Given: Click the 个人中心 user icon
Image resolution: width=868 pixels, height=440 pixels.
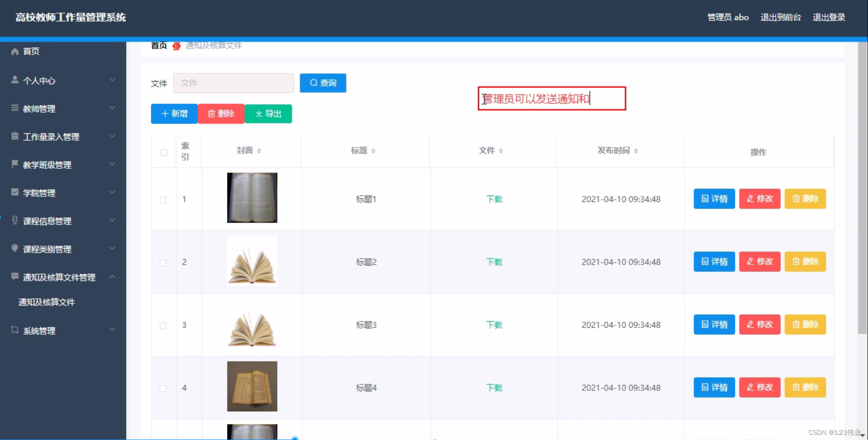Looking at the screenshot, I should tap(14, 80).
